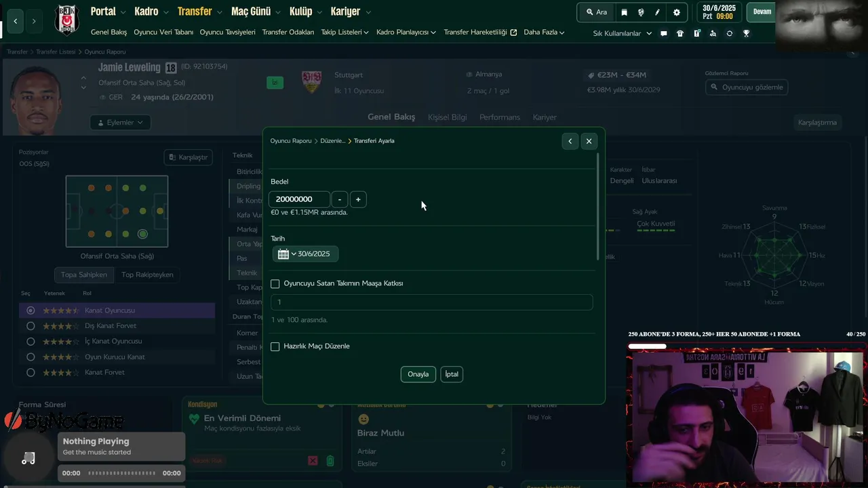Open Takip Listeleri dropdown

(x=345, y=32)
